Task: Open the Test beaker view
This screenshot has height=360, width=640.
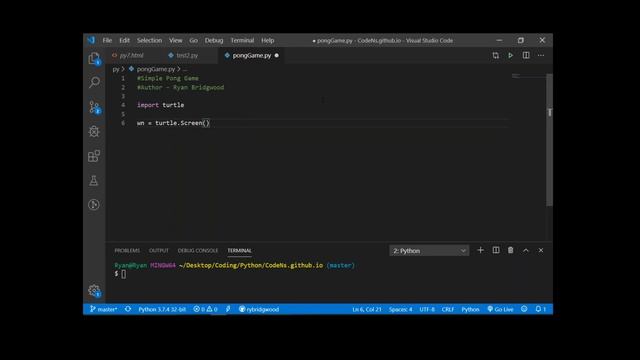Action: tap(93, 180)
